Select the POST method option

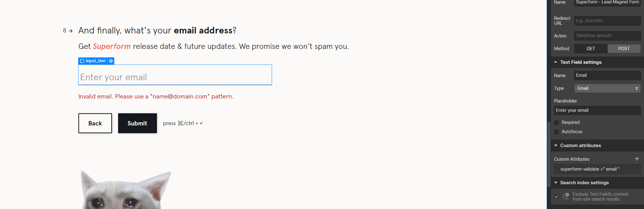624,49
